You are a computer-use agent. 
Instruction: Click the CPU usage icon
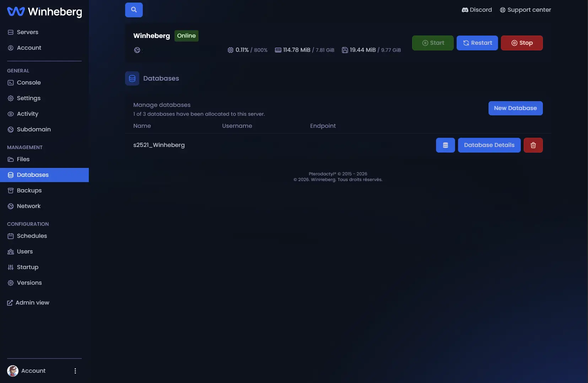click(x=231, y=50)
